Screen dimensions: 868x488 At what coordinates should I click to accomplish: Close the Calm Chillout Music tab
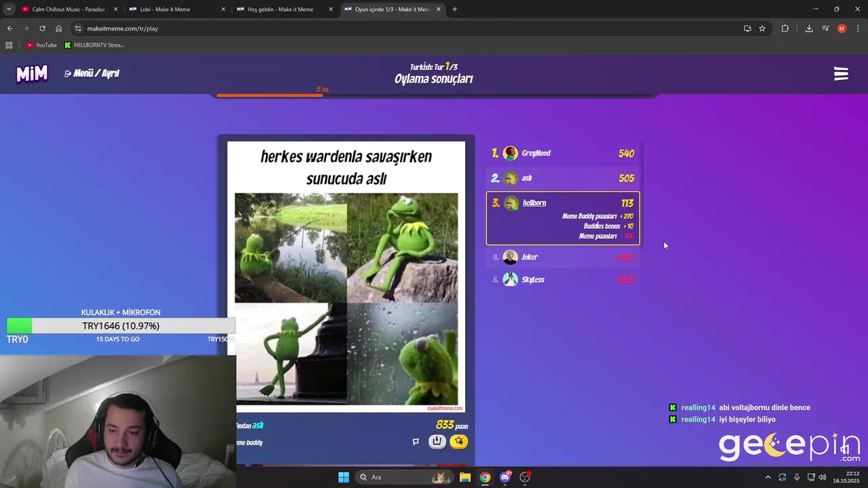tap(115, 9)
